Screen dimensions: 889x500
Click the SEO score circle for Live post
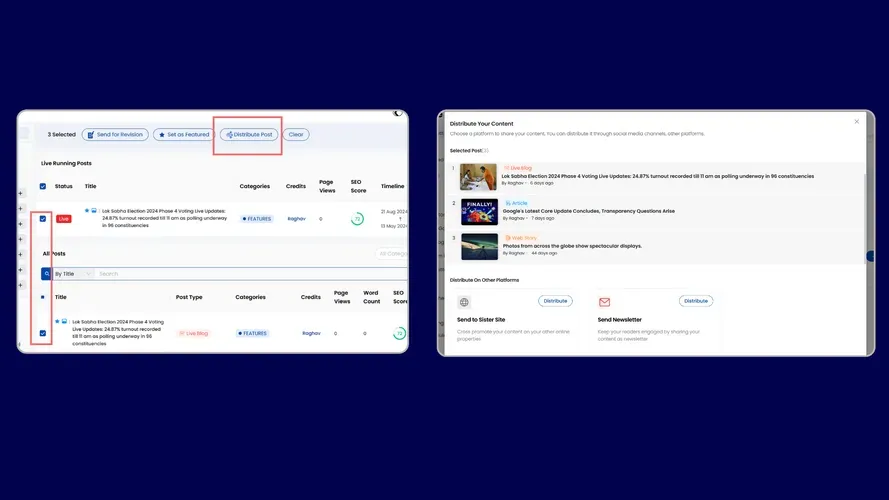coord(357,219)
